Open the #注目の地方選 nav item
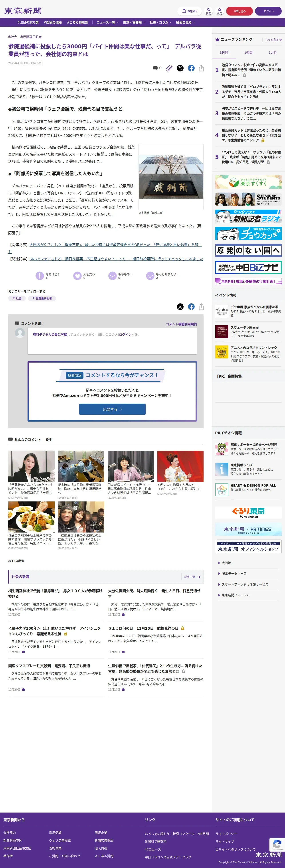The height and width of the screenshot is (868, 285). (x=28, y=23)
